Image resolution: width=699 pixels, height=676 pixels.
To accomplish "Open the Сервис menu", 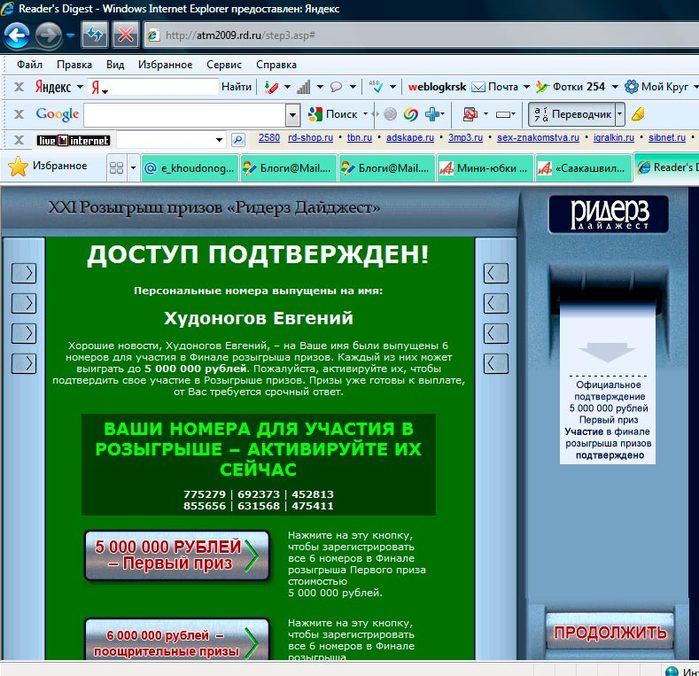I will (x=224, y=65).
